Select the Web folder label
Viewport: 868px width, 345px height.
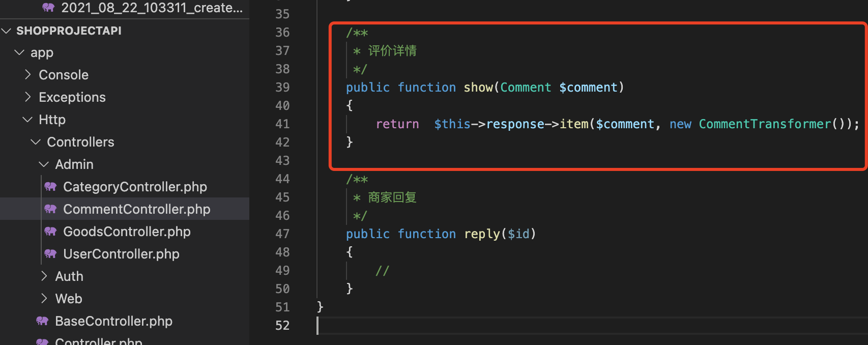tap(69, 299)
